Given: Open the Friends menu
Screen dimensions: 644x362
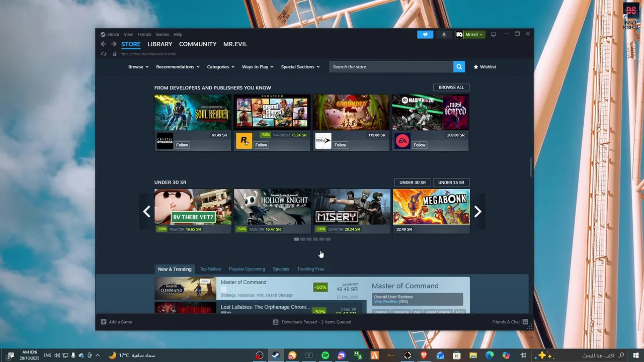Looking at the screenshot, I should [x=144, y=34].
